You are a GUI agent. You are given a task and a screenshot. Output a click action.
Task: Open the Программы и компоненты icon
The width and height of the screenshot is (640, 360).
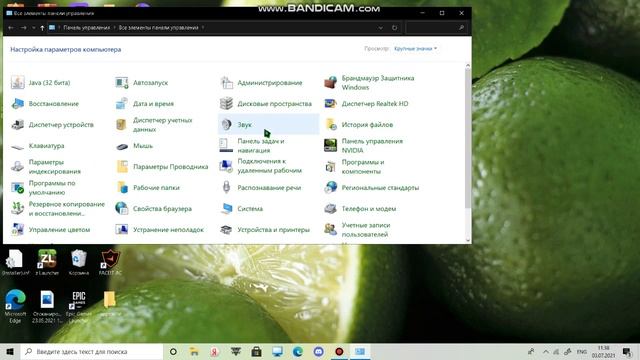[x=330, y=167]
